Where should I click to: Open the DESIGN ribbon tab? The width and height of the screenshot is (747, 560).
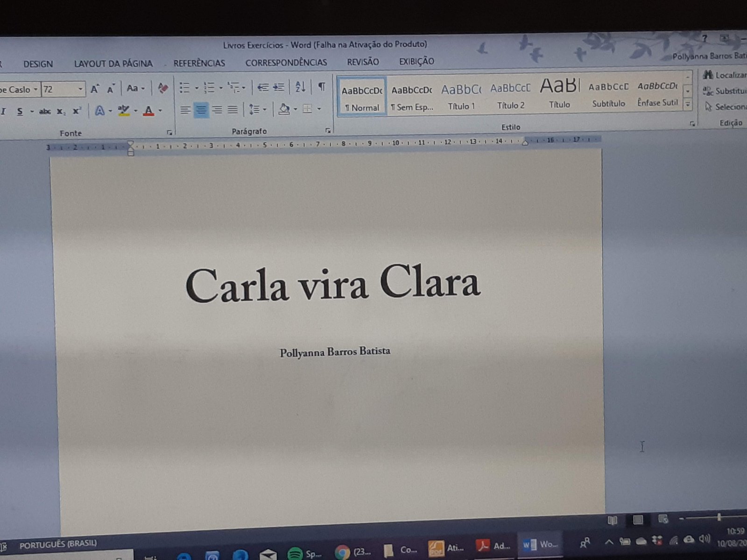coord(38,64)
